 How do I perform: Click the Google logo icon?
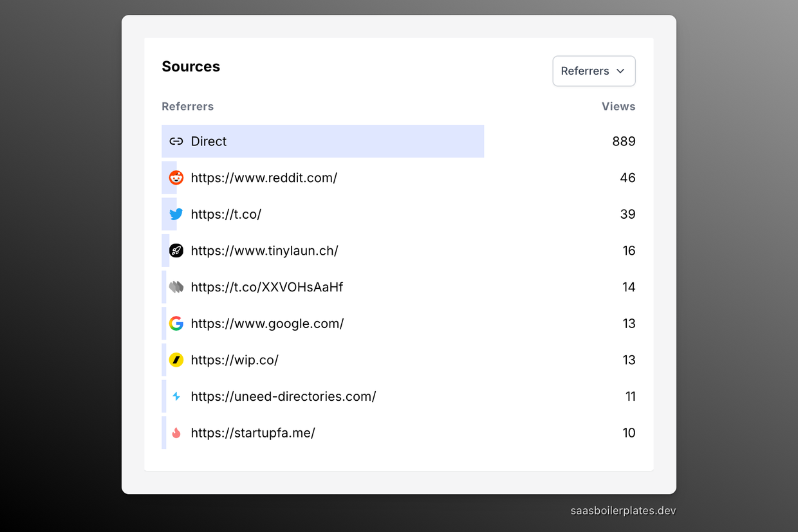(176, 324)
